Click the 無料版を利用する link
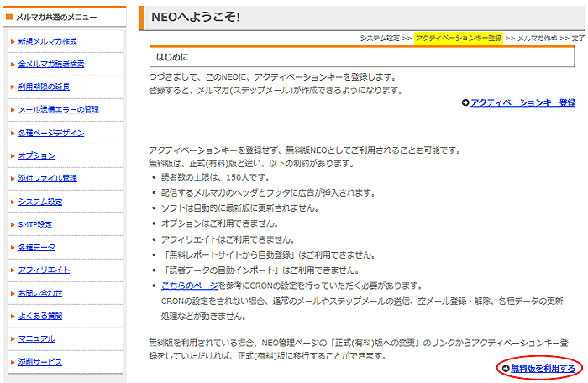The height and width of the screenshot is (383, 588). (543, 369)
